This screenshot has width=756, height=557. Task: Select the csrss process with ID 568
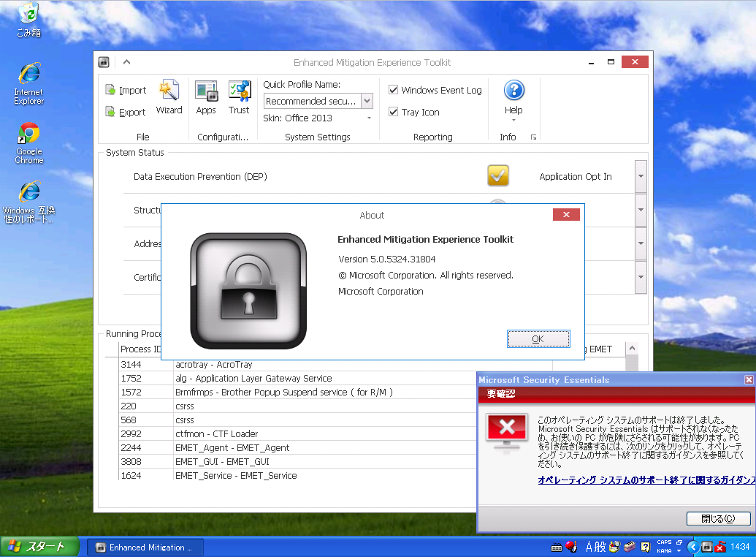[297, 420]
